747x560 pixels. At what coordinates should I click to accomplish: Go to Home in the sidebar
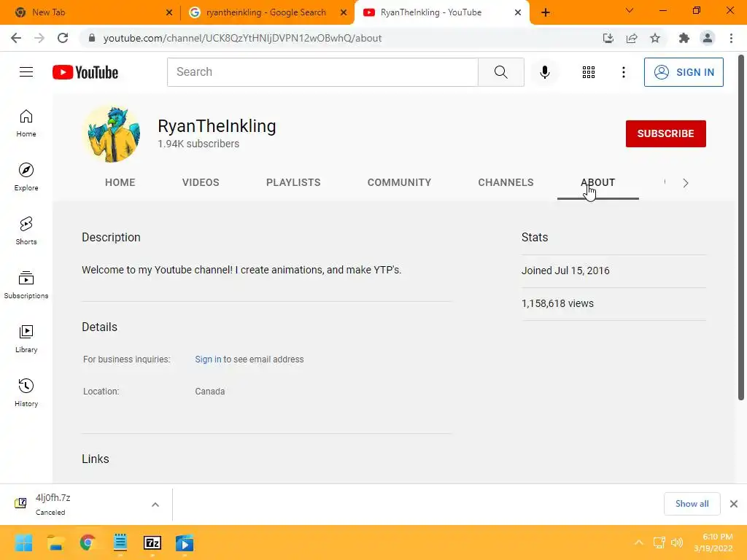[x=26, y=123]
